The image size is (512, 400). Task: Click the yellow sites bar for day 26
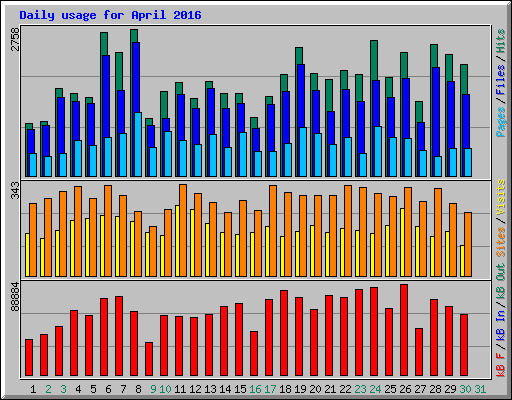click(x=402, y=243)
